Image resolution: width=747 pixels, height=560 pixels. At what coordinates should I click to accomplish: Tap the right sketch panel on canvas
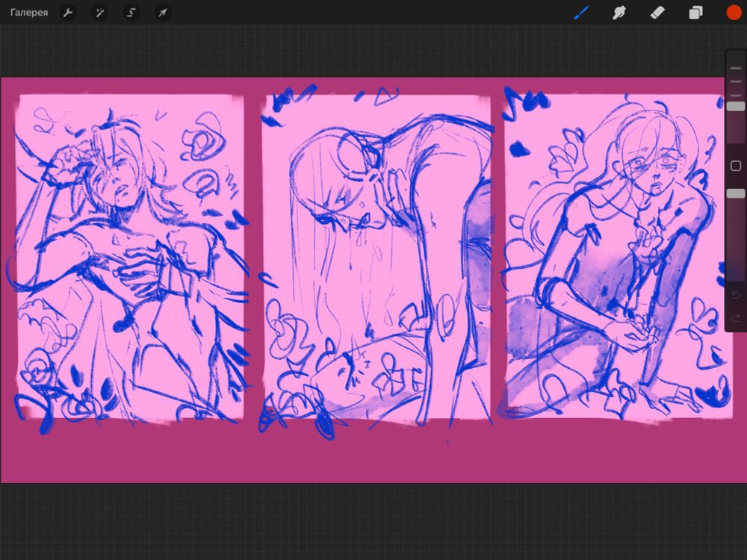pos(619,257)
